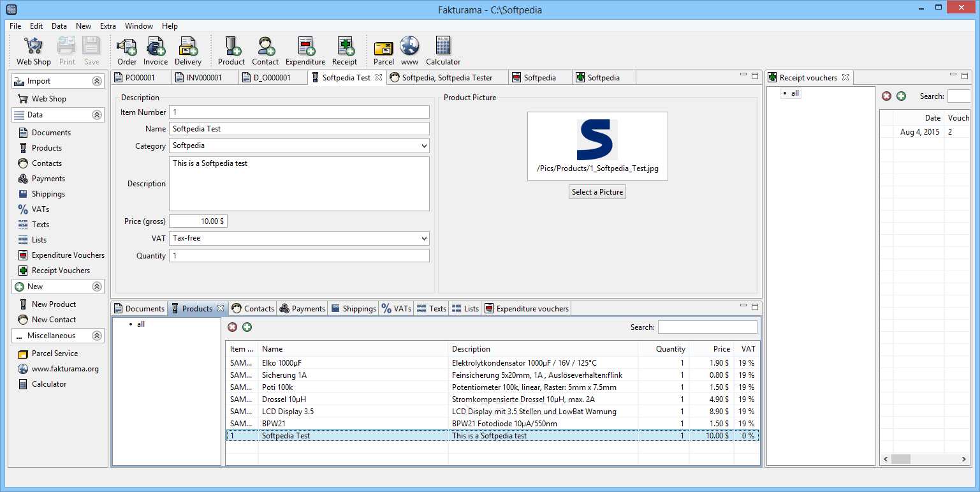Click the Select a Picture button
This screenshot has width=980, height=492.
coord(597,192)
